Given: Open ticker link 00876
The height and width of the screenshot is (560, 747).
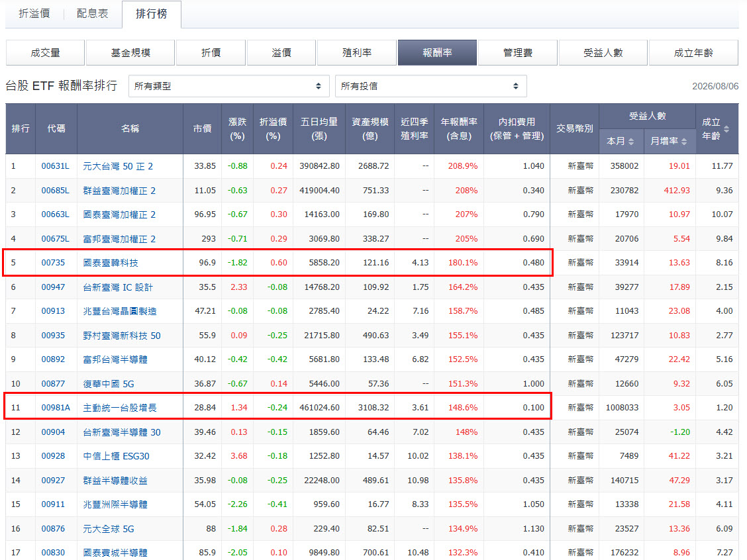Looking at the screenshot, I should point(53,529).
